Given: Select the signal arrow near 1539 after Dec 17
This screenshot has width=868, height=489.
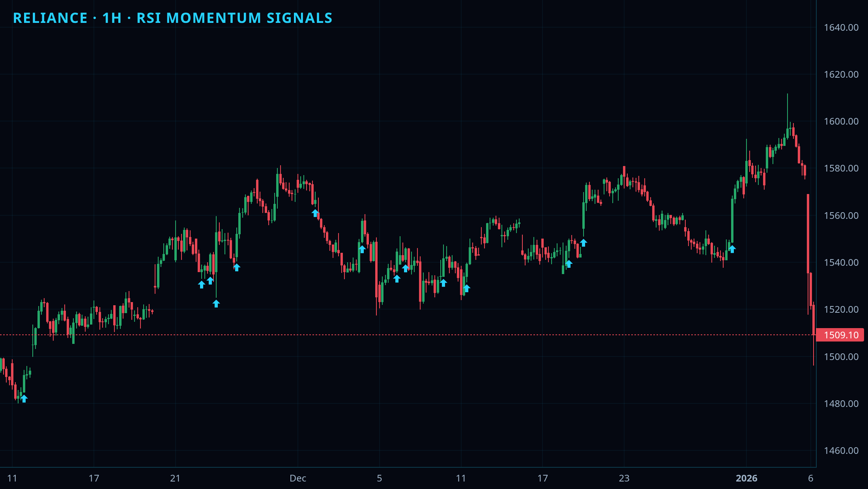Looking at the screenshot, I should click(x=569, y=264).
